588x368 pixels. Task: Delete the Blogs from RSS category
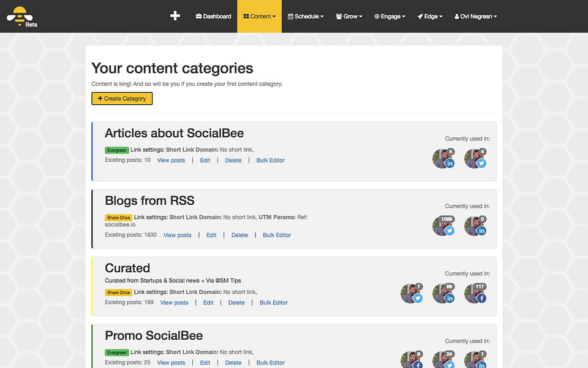tap(239, 235)
